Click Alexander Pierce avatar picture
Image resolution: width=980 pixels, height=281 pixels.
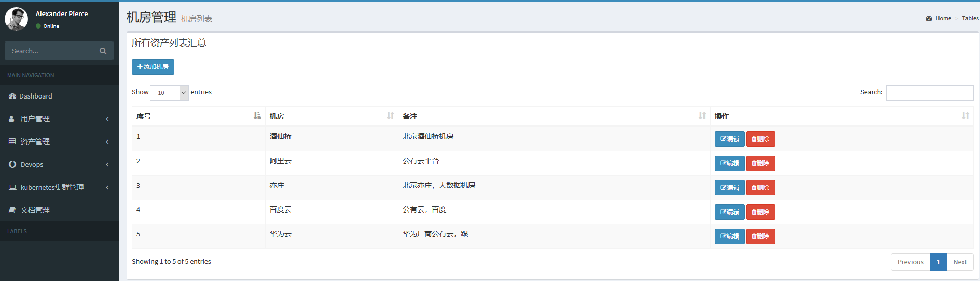[17, 19]
